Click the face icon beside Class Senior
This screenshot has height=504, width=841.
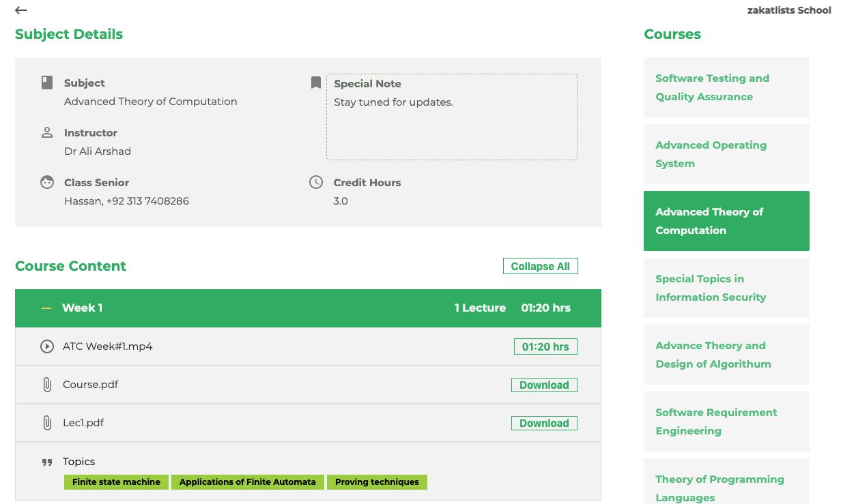click(x=46, y=182)
